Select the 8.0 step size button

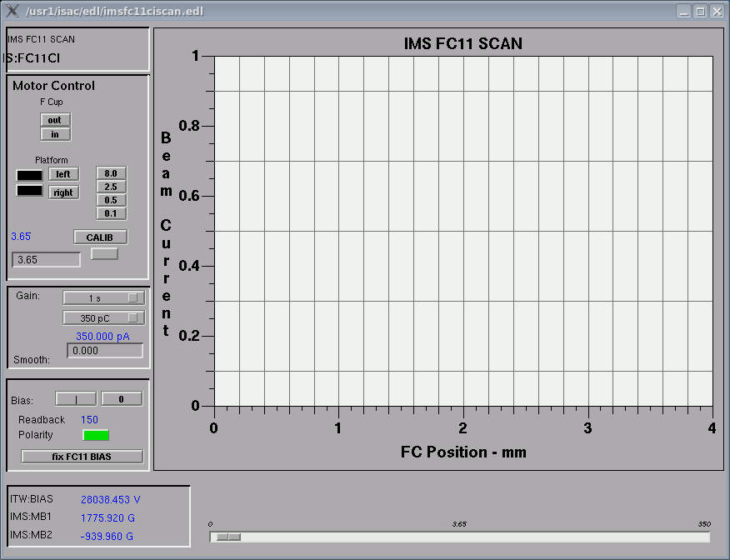[111, 173]
